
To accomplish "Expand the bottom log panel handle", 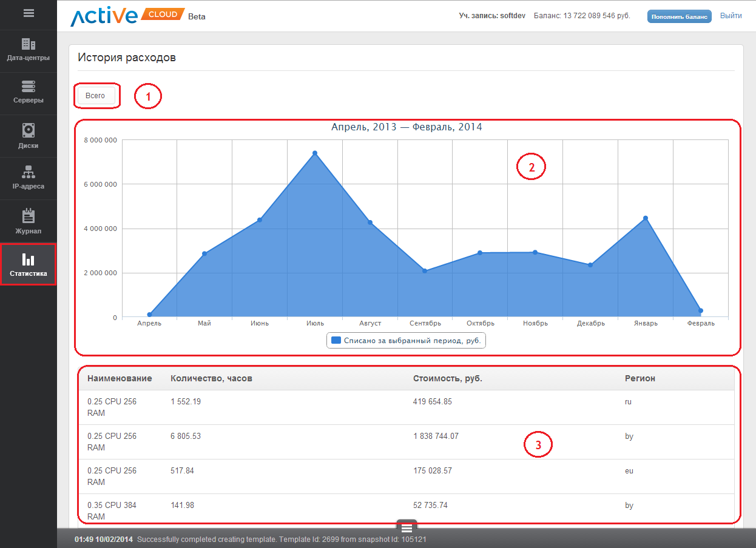I will pyautogui.click(x=407, y=528).
